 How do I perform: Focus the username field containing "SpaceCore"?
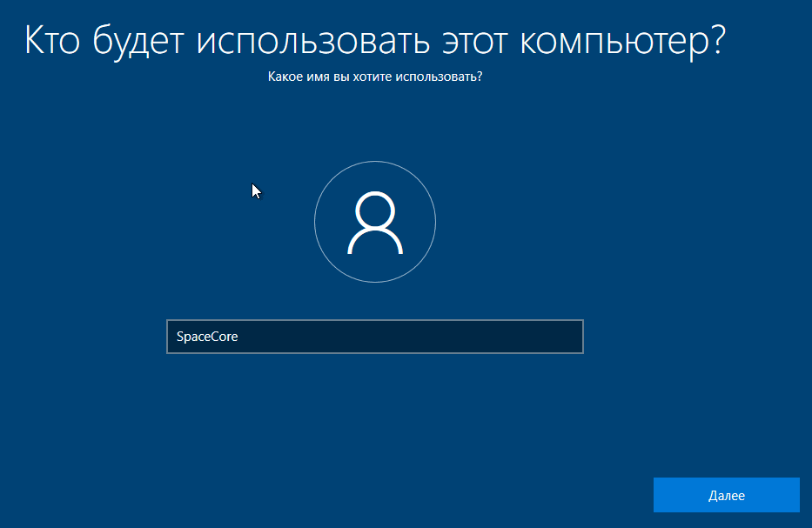[x=374, y=337]
